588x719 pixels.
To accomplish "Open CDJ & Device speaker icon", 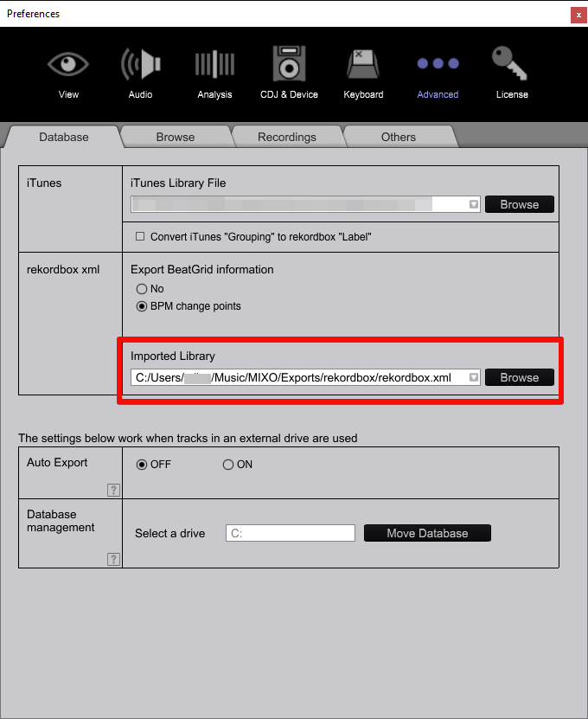I will click(289, 63).
